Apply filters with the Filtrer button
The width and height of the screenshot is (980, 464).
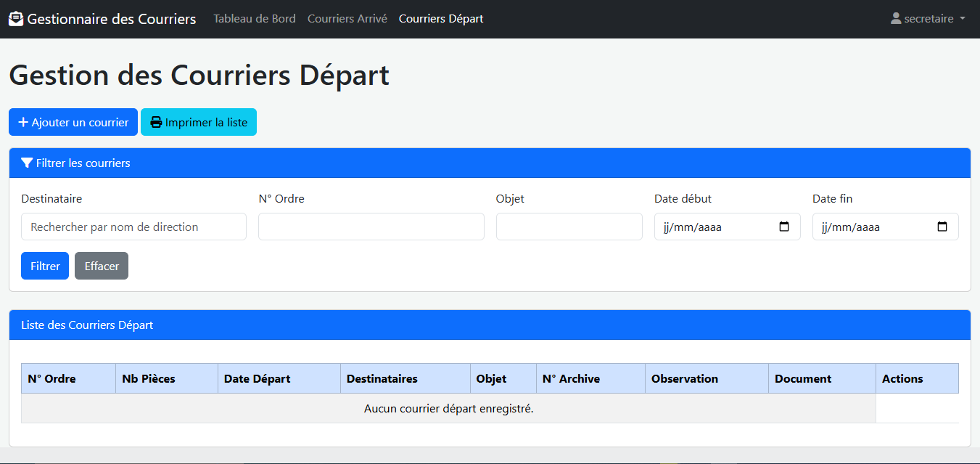45,266
